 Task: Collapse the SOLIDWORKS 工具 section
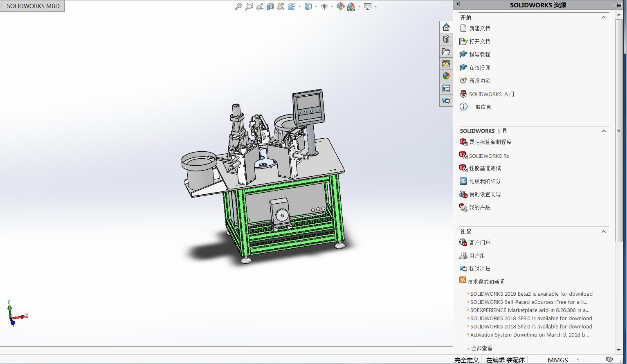[604, 131]
